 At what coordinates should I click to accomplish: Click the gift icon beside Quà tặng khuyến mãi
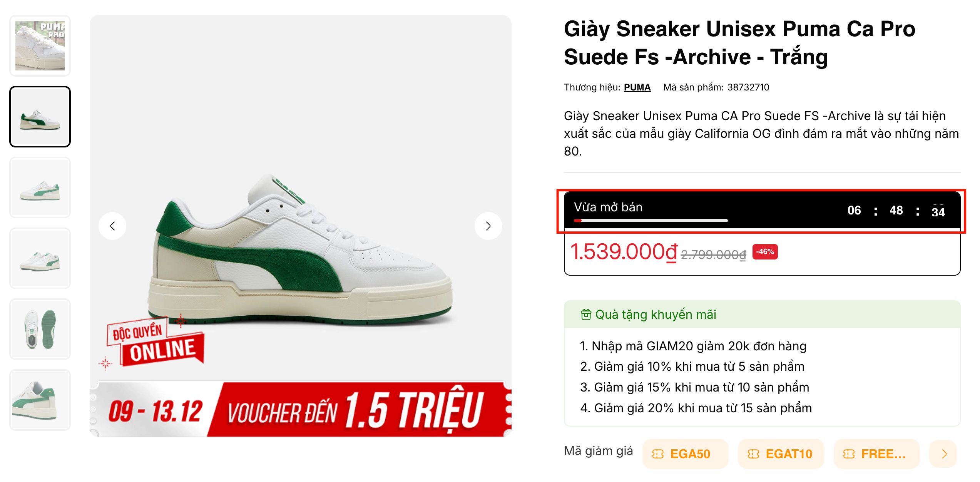[x=585, y=315]
